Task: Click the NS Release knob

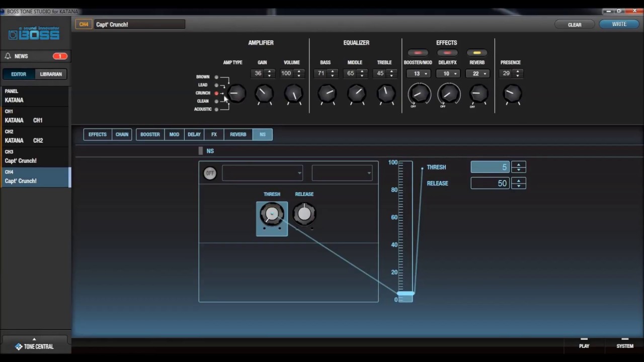Action: (x=304, y=214)
